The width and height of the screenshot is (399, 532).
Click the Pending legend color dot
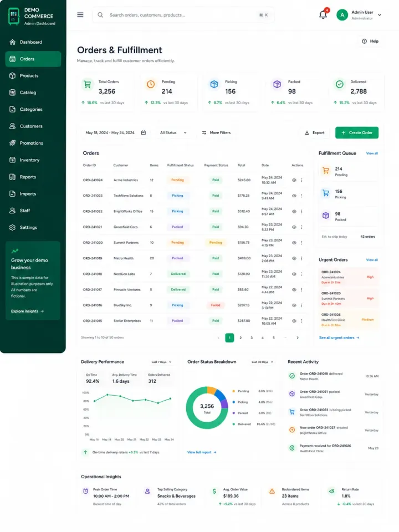coord(233,391)
